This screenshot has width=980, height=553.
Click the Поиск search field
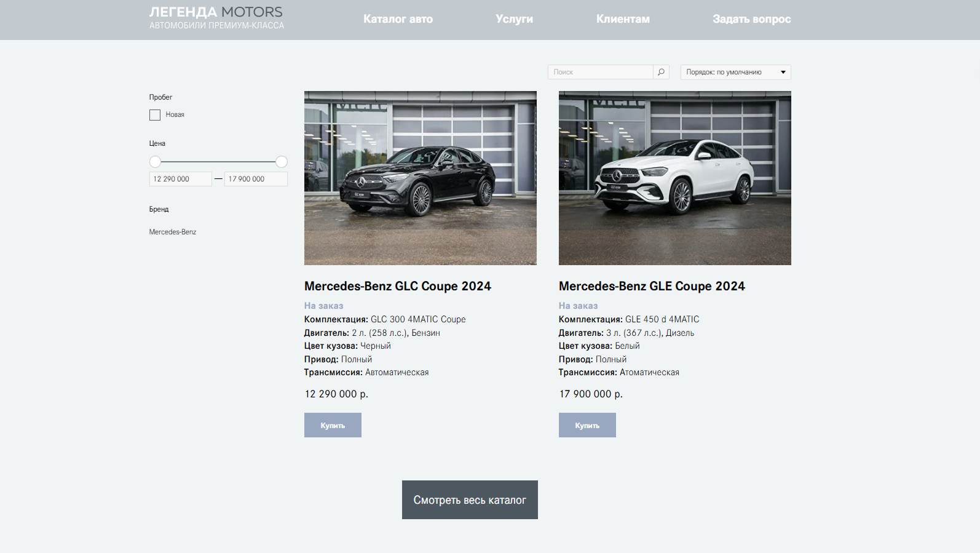pyautogui.click(x=601, y=72)
